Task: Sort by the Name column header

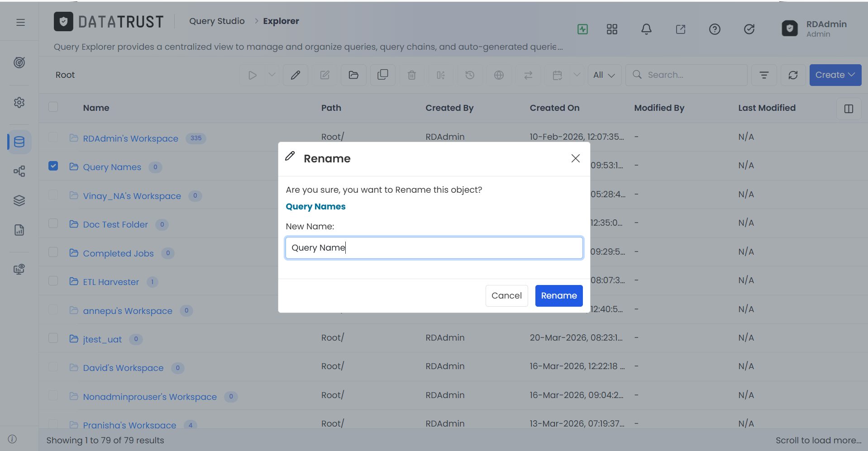Action: tap(96, 108)
